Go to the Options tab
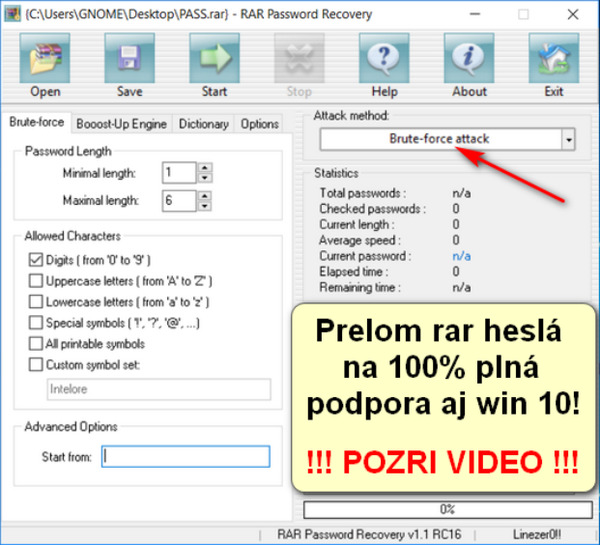 pos(259,124)
